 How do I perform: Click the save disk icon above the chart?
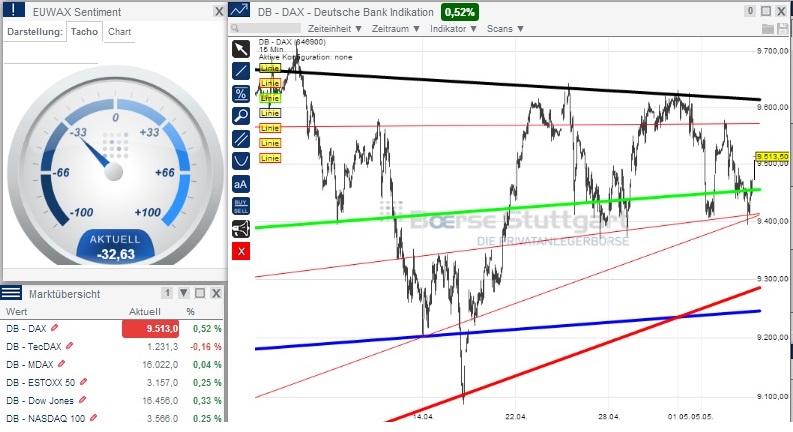[x=782, y=29]
